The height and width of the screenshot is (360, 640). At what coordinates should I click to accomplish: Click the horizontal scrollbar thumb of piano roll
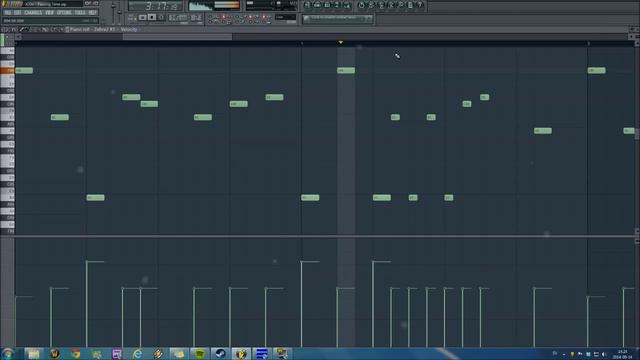point(178,37)
